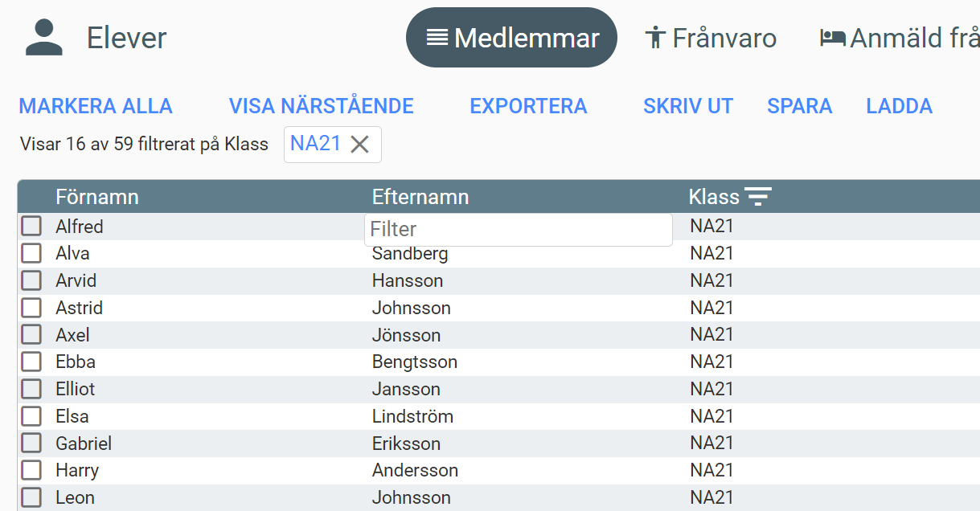This screenshot has height=511, width=980.
Task: Click VISA NÄRSTÅENDE
Action: point(321,106)
